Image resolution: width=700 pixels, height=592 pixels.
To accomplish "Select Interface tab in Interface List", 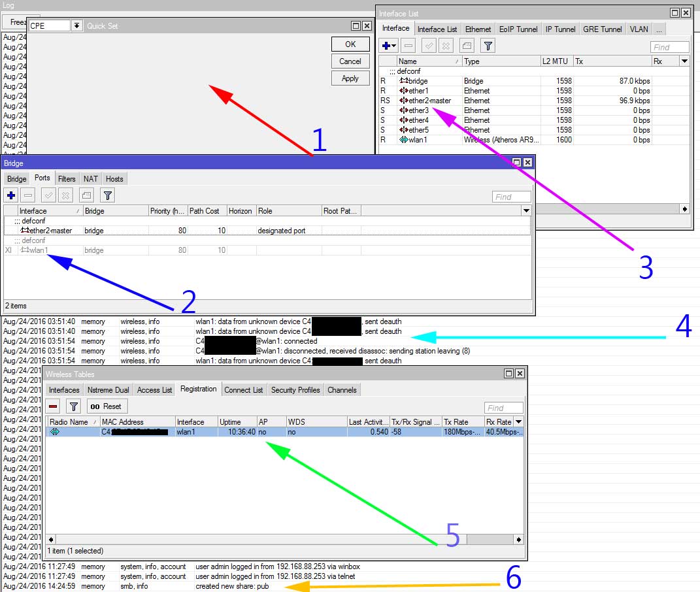I will pyautogui.click(x=395, y=28).
